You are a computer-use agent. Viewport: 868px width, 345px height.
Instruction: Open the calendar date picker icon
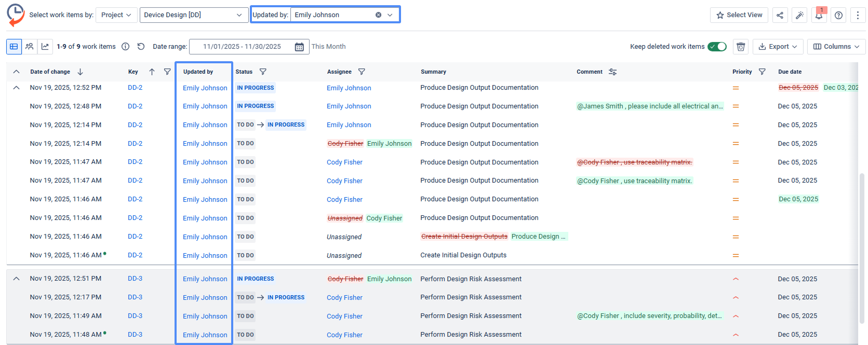pos(299,47)
